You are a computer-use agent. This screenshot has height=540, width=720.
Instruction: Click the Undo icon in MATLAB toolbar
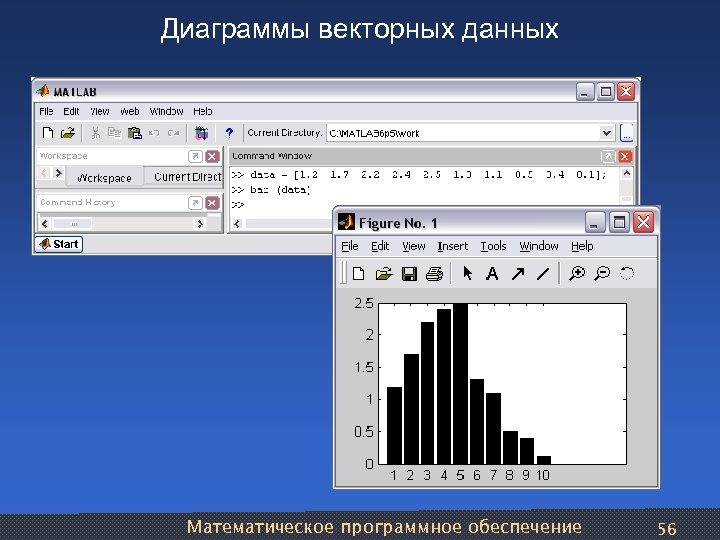coord(154,133)
